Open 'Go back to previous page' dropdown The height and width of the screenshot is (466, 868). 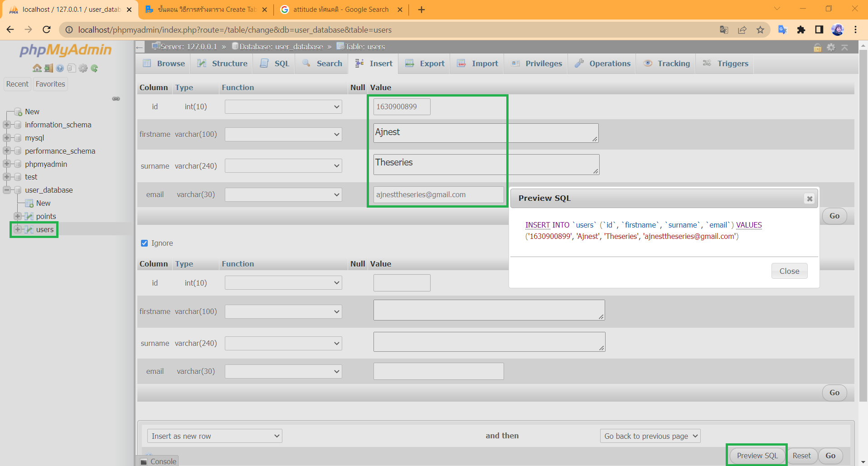(x=650, y=436)
